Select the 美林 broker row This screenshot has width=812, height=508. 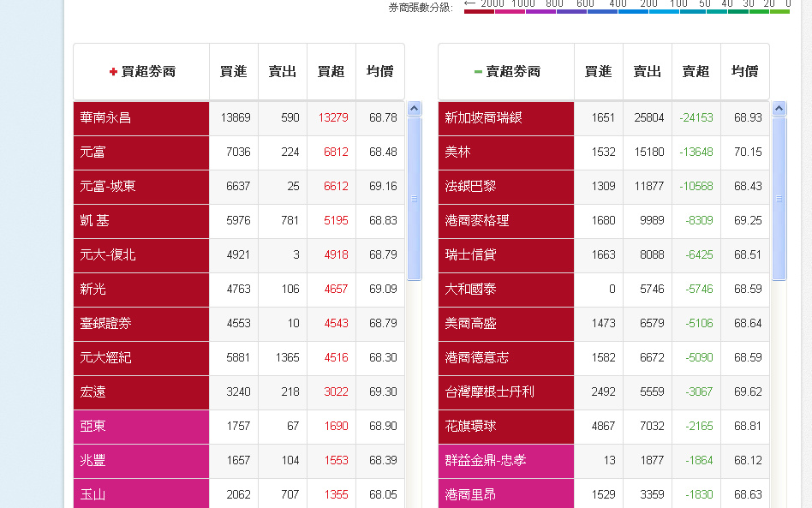(603, 152)
